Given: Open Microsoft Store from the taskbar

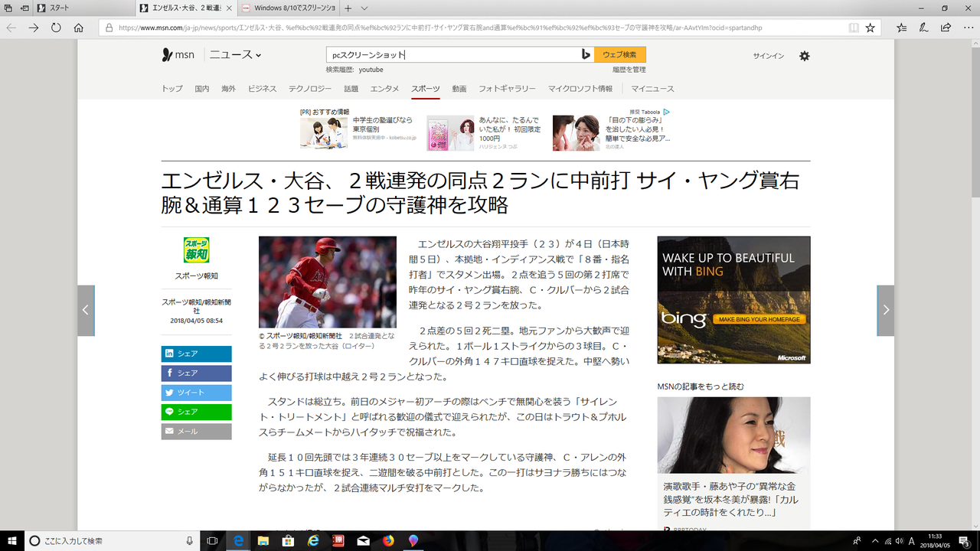Looking at the screenshot, I should click(289, 540).
